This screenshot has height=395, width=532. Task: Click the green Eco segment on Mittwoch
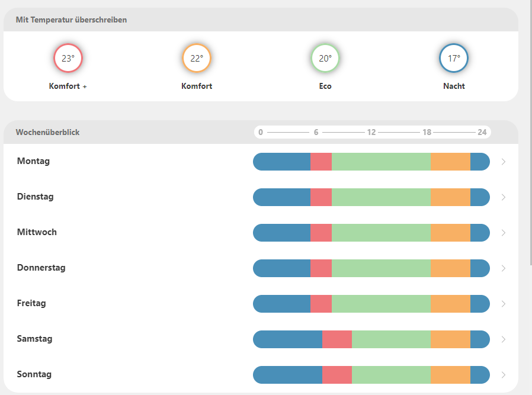pyautogui.click(x=381, y=233)
